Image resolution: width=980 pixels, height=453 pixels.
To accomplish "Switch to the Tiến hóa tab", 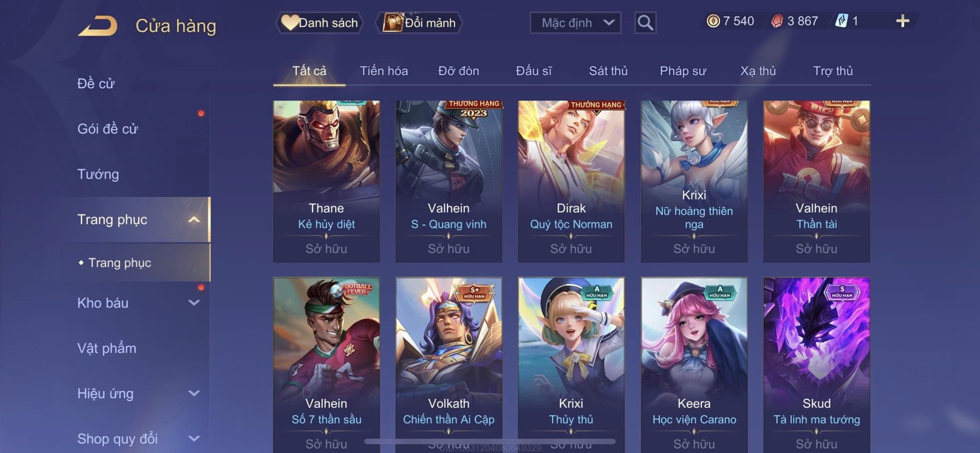I will point(384,71).
